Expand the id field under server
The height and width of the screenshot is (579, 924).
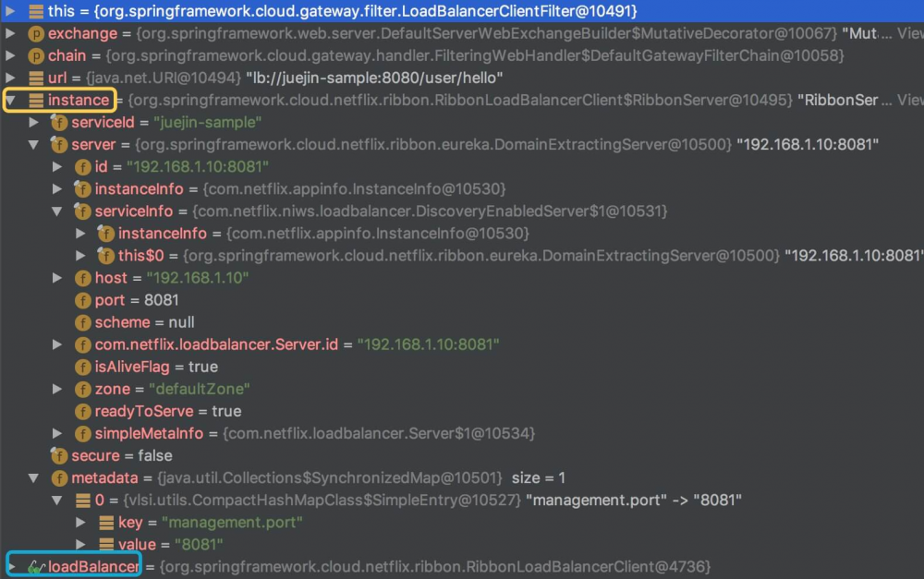pos(57,167)
